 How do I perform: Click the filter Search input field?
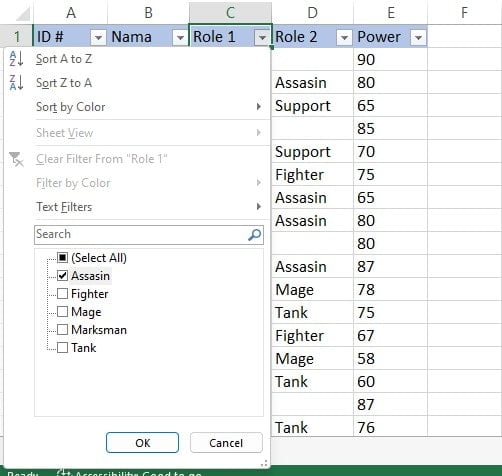point(149,235)
